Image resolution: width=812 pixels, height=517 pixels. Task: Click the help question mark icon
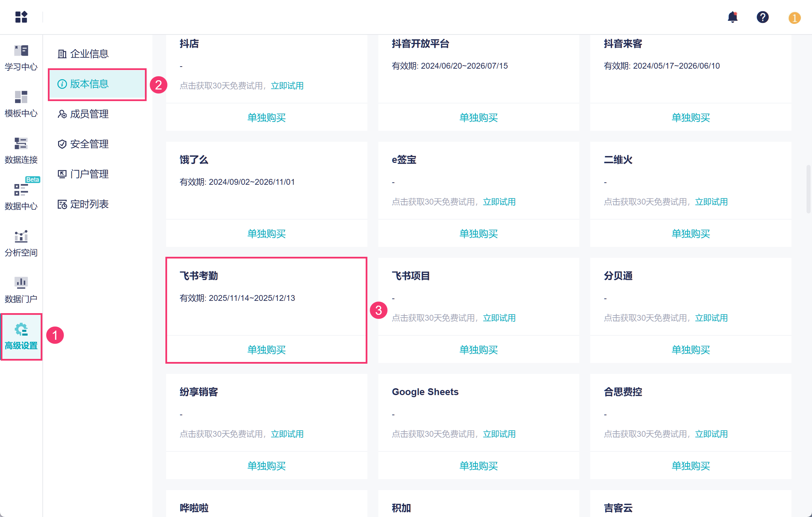tap(762, 17)
